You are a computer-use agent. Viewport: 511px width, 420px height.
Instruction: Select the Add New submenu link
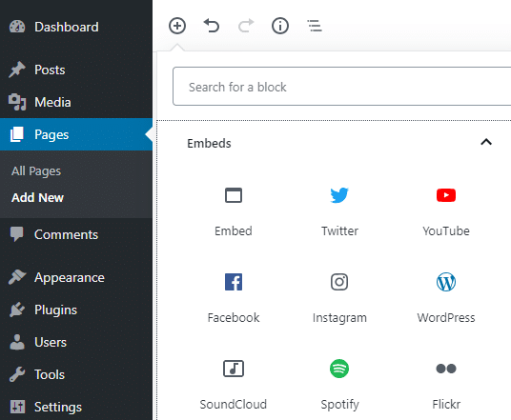(37, 198)
